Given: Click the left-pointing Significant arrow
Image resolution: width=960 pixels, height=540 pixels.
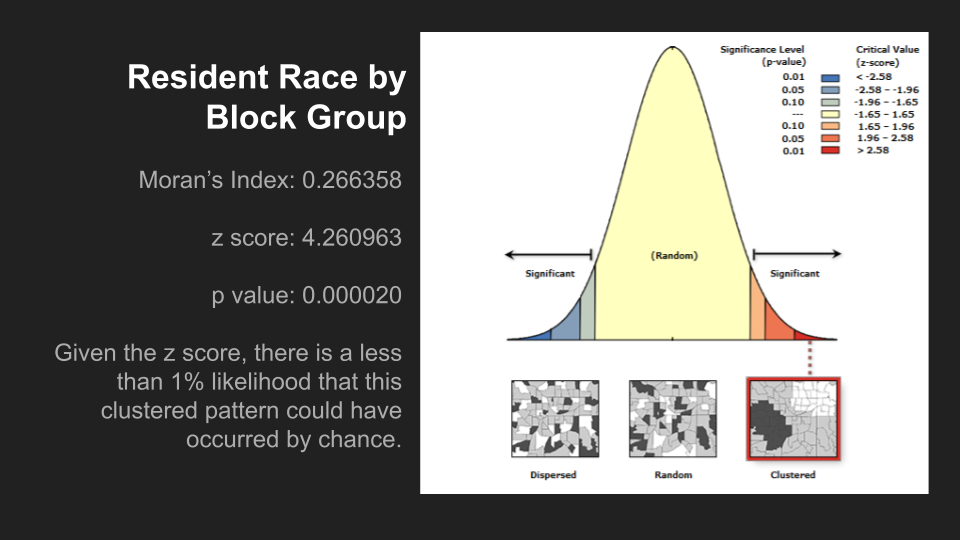Looking at the screenshot, I should pos(549,254).
